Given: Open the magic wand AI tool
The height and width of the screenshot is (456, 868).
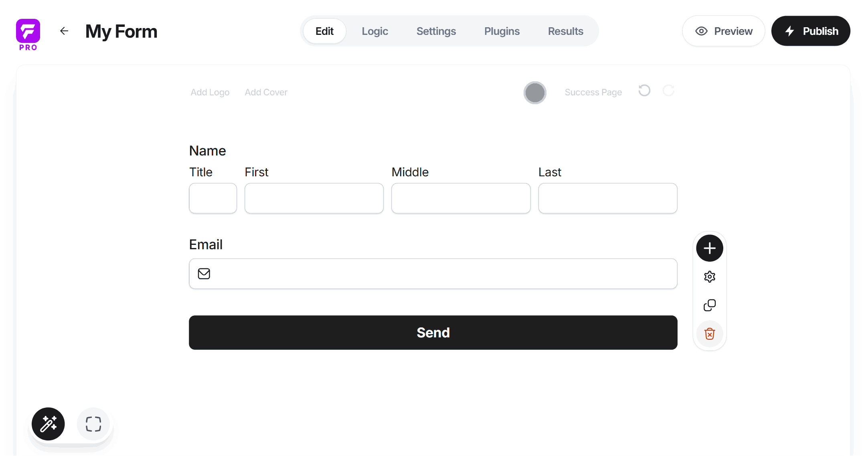Looking at the screenshot, I should 48,424.
